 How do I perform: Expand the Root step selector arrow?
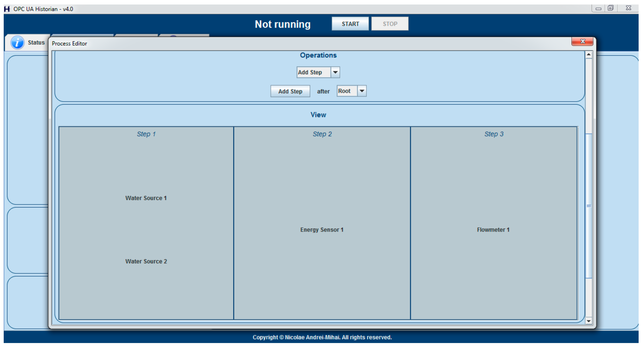coord(362,91)
